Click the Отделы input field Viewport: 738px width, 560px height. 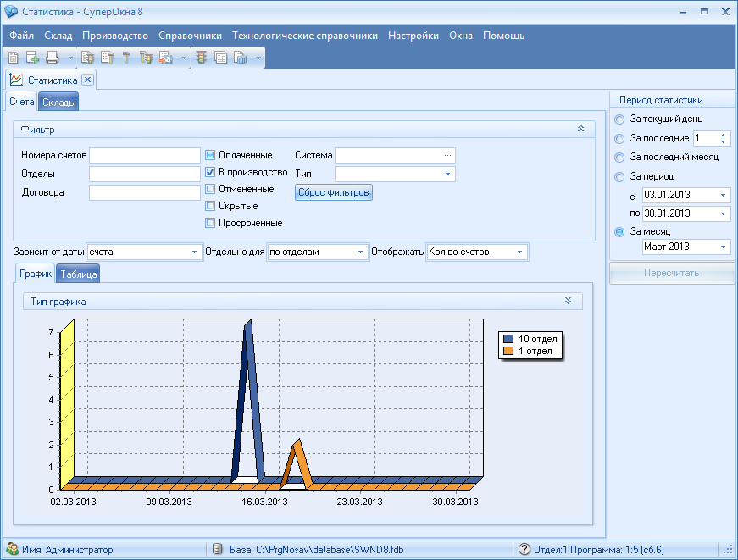pyautogui.click(x=145, y=175)
